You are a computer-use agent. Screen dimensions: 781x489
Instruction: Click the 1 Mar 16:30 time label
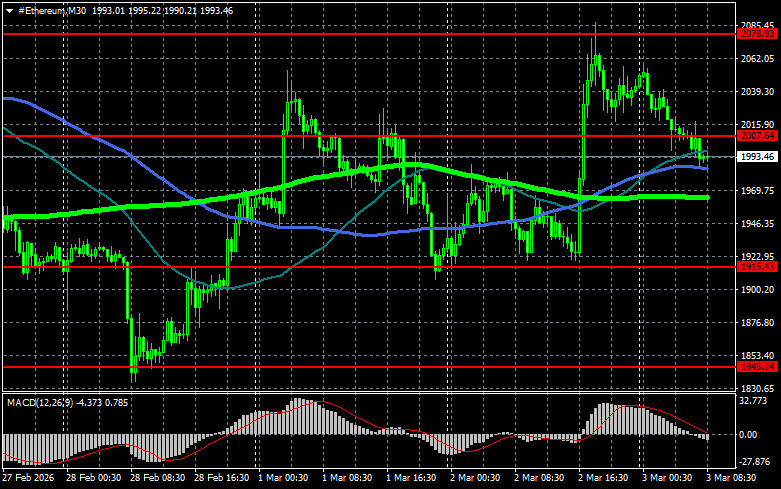[x=411, y=478]
